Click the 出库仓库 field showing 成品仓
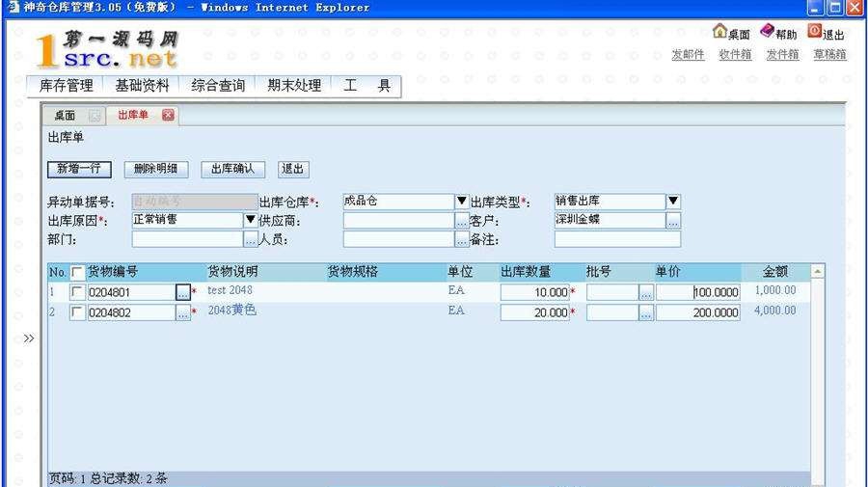Viewport: 868px width, 487px height. click(x=398, y=201)
